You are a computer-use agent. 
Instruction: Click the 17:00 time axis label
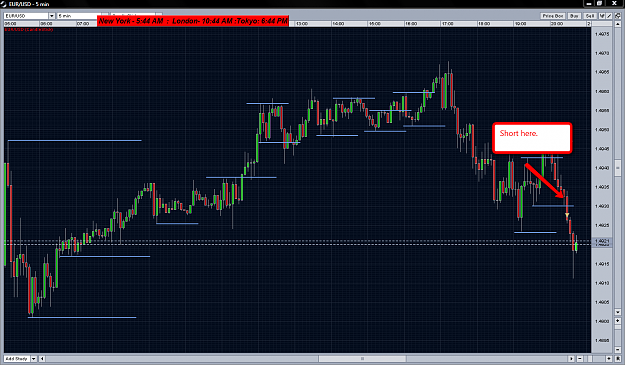point(447,24)
